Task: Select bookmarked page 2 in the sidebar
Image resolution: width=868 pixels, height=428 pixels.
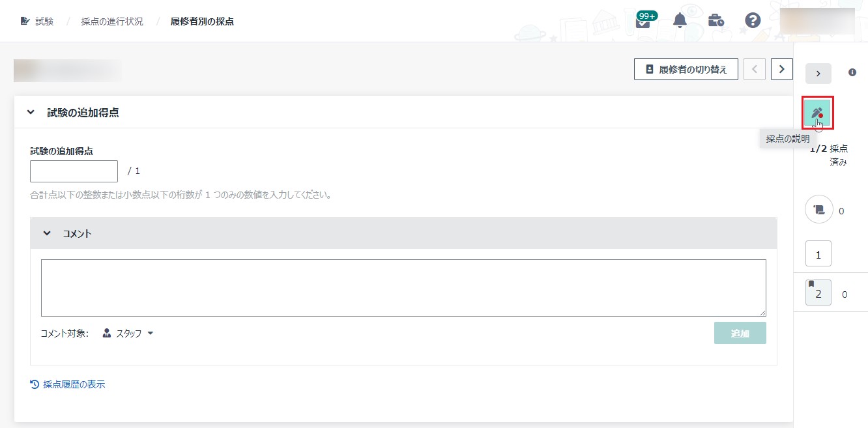Action: (x=818, y=293)
